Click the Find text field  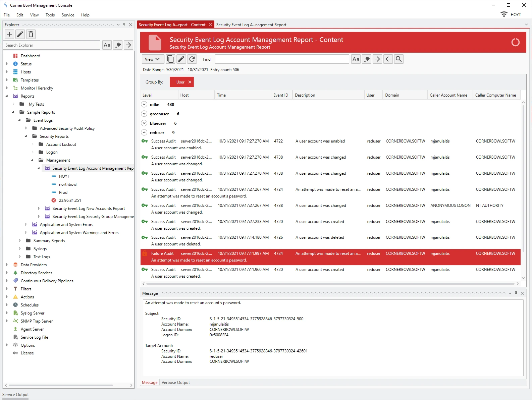[282, 59]
